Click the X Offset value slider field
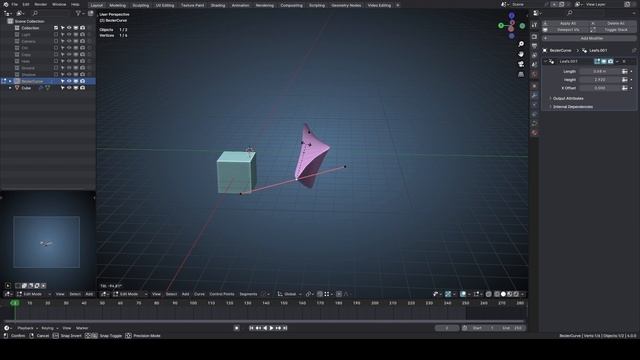This screenshot has height=360, width=640. coord(600,88)
